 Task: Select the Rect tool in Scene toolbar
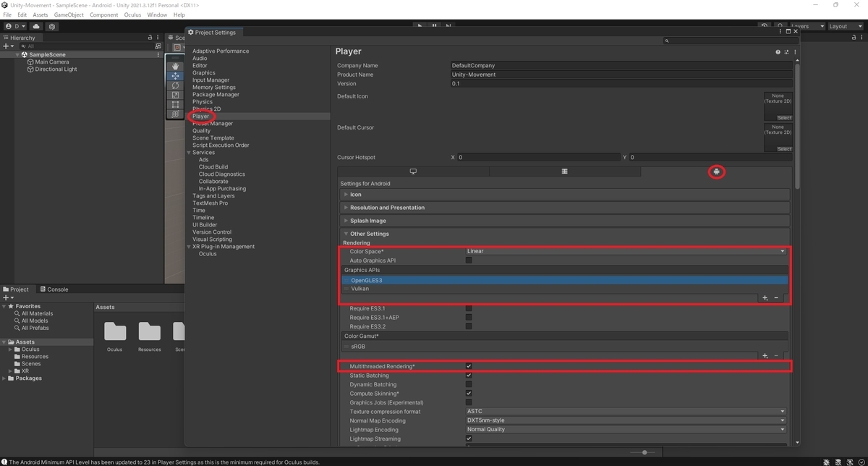coord(175,104)
